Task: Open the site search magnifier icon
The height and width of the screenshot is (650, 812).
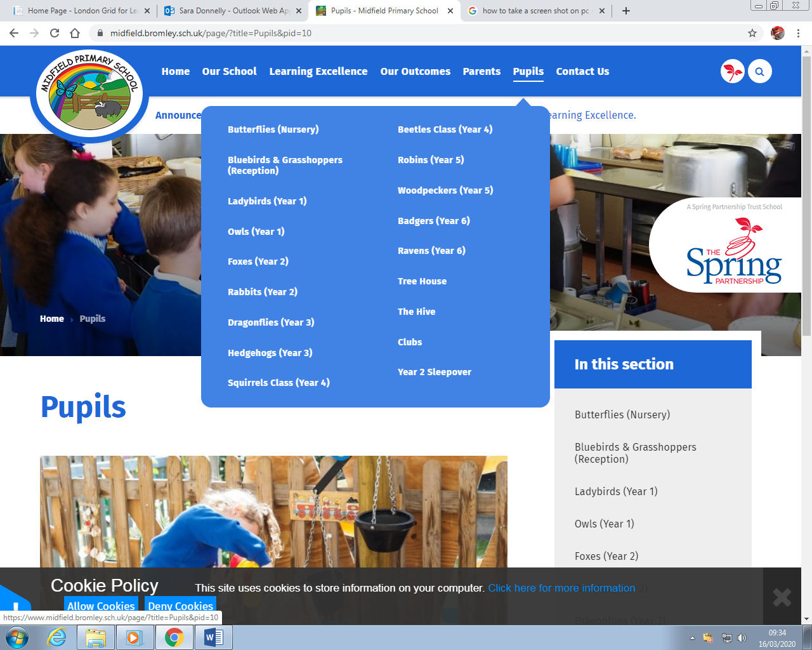Action: [x=759, y=72]
